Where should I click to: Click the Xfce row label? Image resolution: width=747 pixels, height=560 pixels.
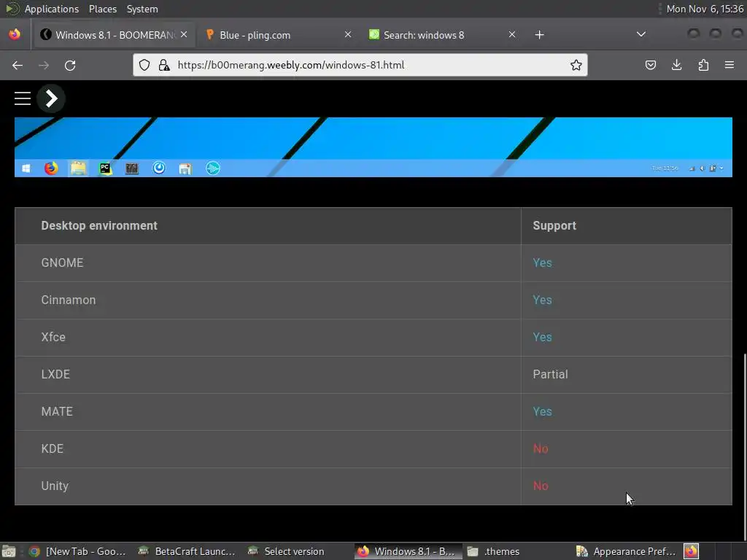pyautogui.click(x=53, y=337)
